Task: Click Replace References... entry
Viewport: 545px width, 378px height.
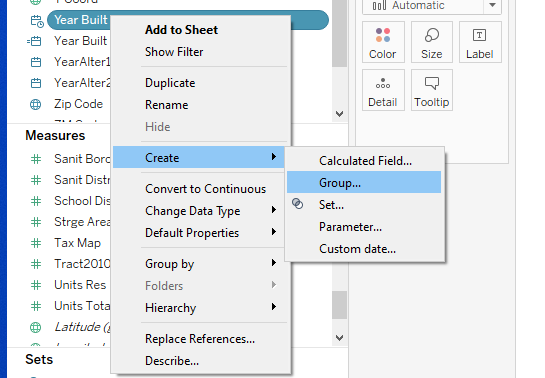Action: coord(198,339)
